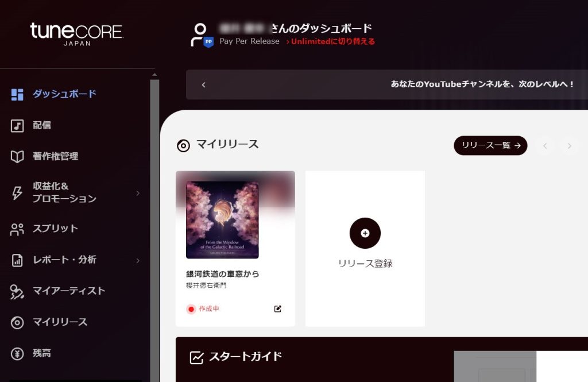Select the 配信 music note icon

[17, 126]
